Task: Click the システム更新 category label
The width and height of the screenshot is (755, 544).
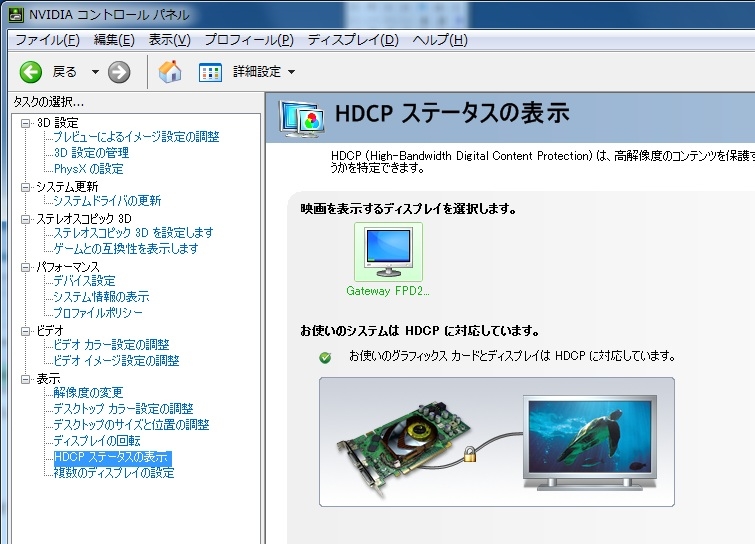Action: coord(67,187)
